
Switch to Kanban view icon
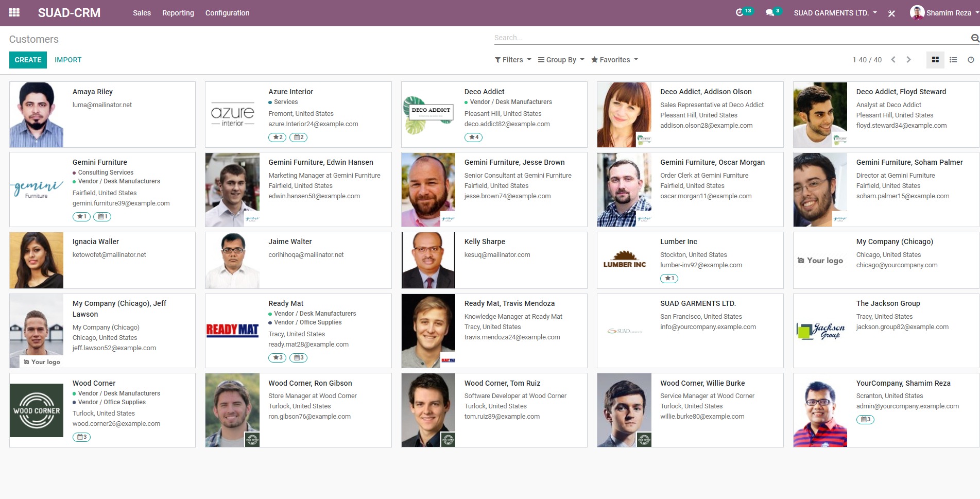[x=935, y=60]
